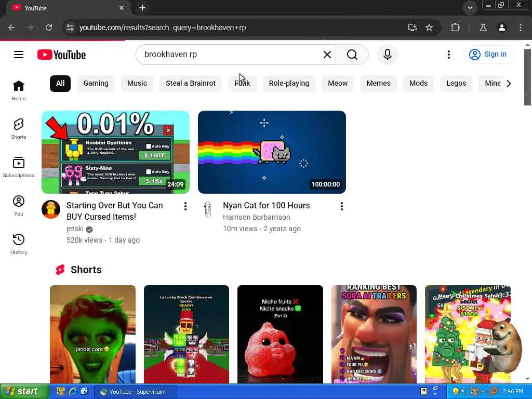Click the Windows start button
Screen dimensions: 532x399
point(24,392)
